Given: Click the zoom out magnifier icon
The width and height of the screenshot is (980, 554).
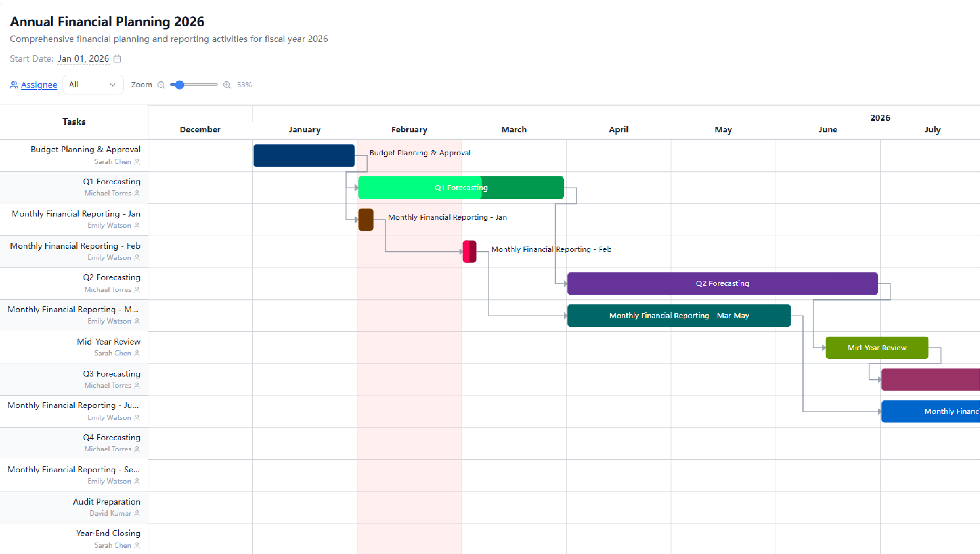Looking at the screenshot, I should point(161,85).
